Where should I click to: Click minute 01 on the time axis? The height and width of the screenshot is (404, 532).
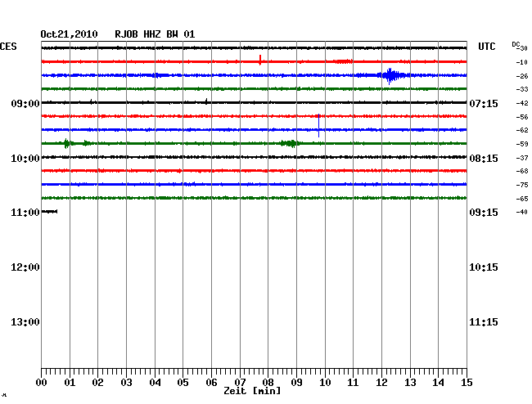70,382
